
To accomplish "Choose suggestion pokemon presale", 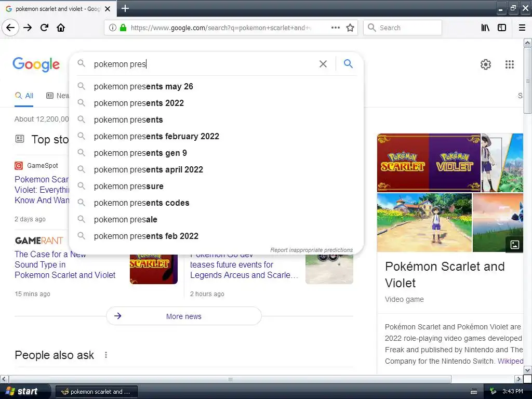I will point(216,220).
